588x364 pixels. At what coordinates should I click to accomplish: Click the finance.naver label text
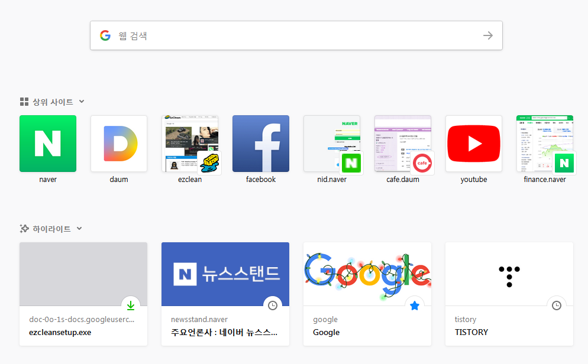pos(545,180)
